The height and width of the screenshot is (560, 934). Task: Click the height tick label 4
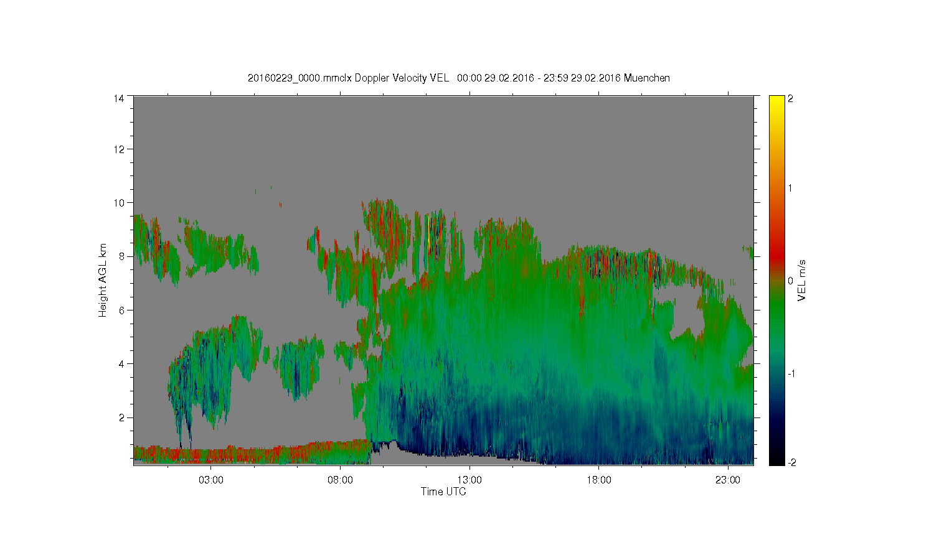tap(121, 364)
